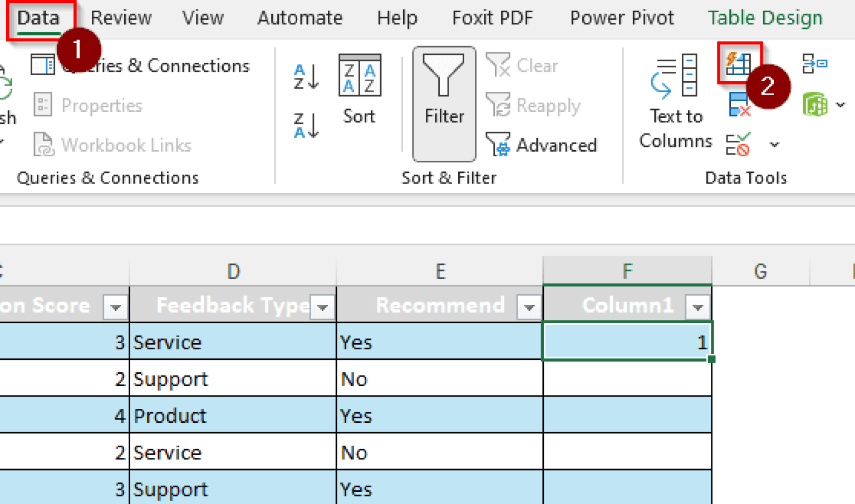Viewport: 855px width, 504px height.
Task: Click the Consolidate icon
Action: (x=814, y=64)
